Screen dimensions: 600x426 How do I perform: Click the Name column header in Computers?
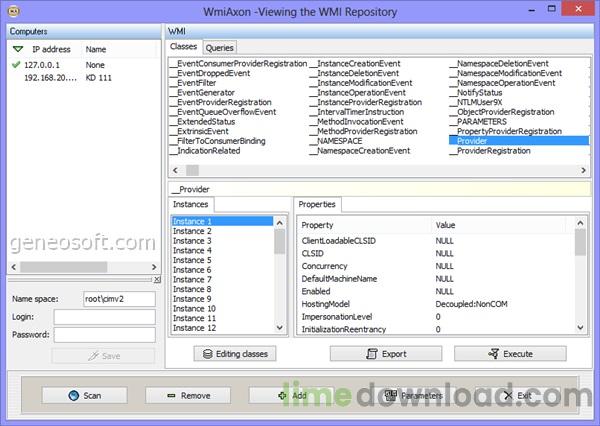(96, 49)
